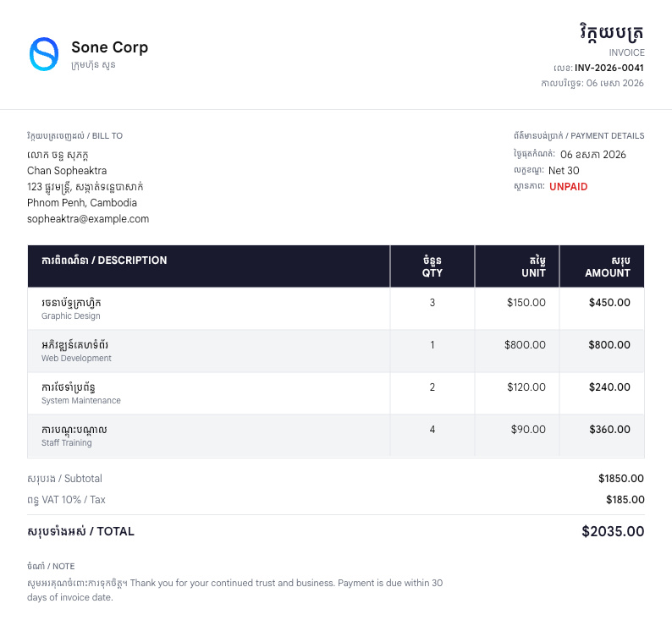Screen dimensions: 672x631
Task: Click the sopheaktra@example.com email address
Action: pyautogui.click(x=88, y=219)
